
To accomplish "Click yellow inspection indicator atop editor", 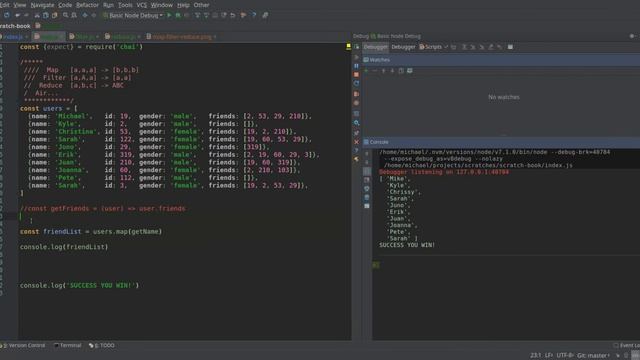I will coord(348,47).
